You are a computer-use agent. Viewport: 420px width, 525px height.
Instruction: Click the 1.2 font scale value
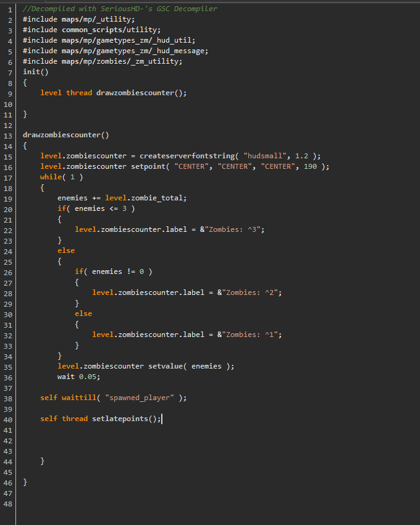coord(301,156)
